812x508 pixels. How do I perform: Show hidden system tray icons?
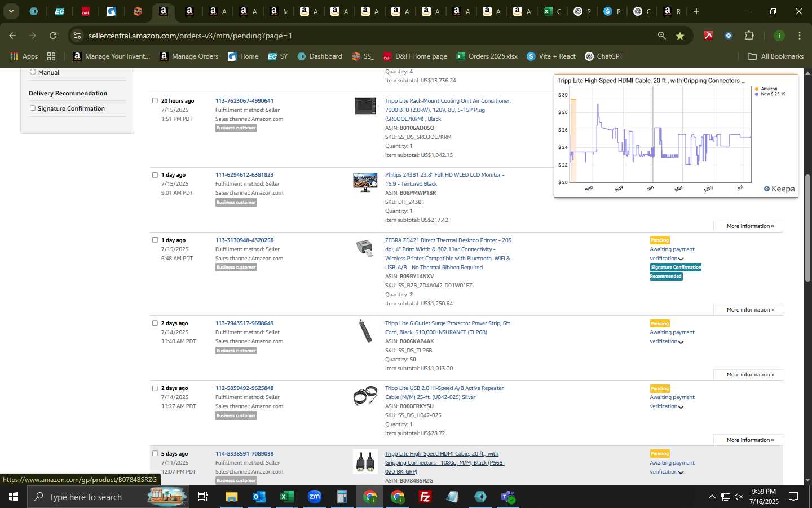coord(712,497)
